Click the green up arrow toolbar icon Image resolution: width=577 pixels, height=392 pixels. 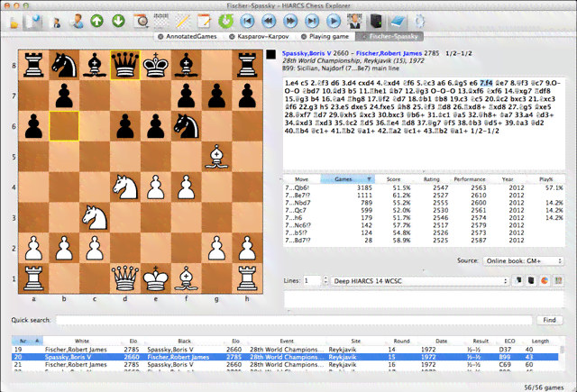point(96,21)
